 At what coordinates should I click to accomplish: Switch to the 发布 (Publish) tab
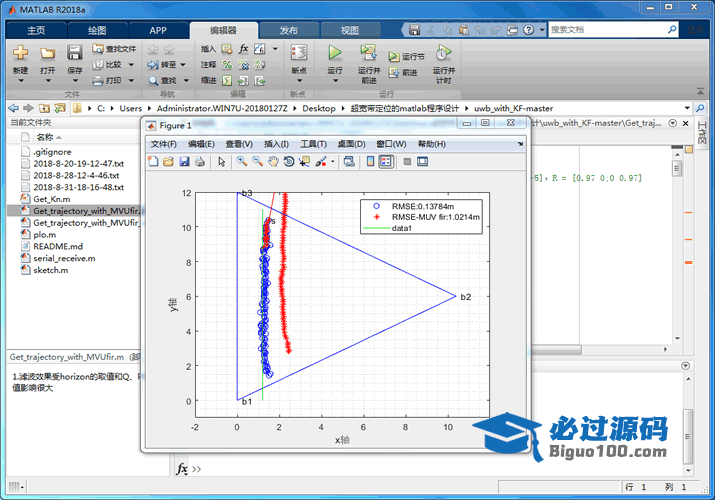(x=289, y=30)
